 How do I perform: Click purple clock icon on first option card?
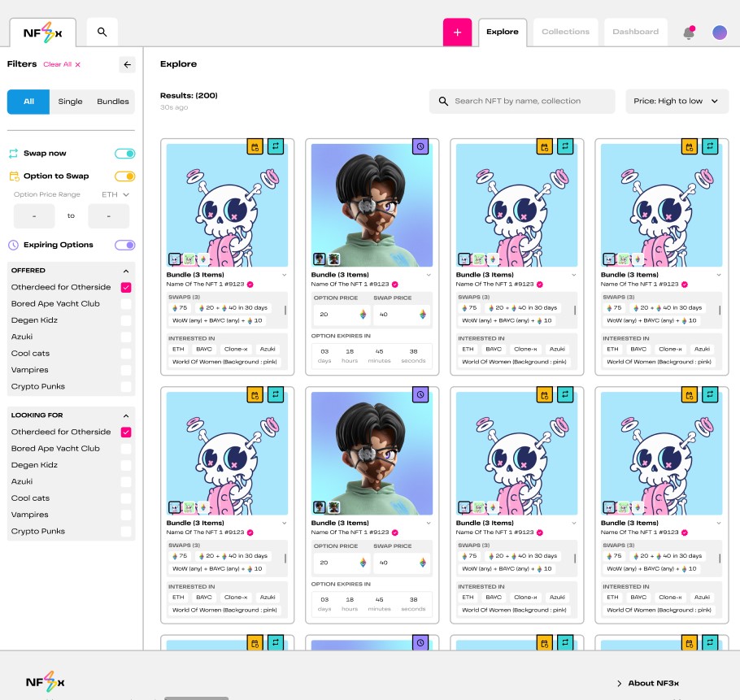pos(420,146)
